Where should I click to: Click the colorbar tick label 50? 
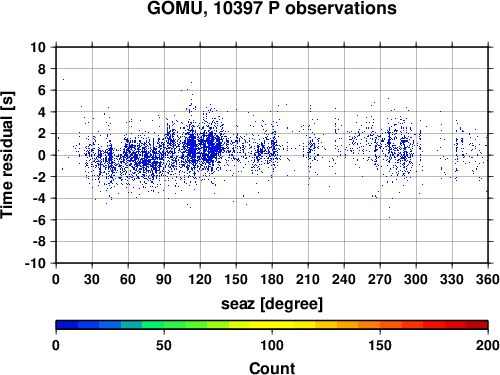(x=164, y=346)
